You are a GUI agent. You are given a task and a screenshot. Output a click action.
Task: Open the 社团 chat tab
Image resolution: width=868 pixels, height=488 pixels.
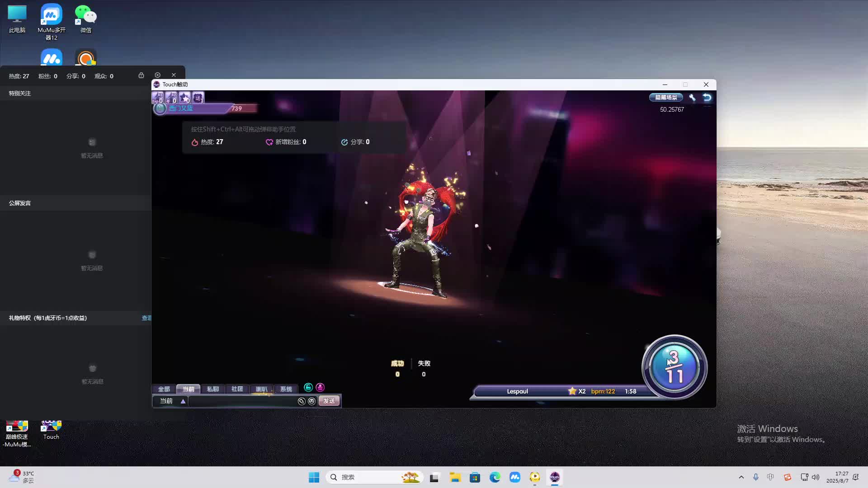pyautogui.click(x=237, y=389)
